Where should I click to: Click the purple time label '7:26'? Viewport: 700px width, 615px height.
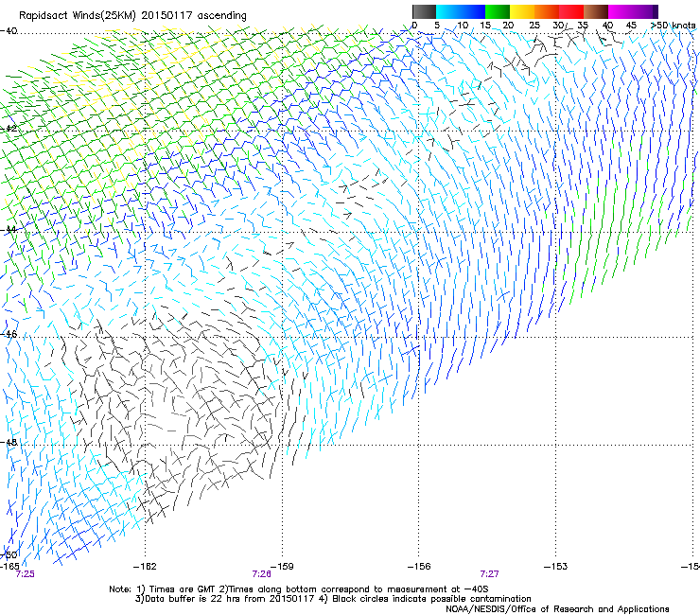[x=261, y=574]
